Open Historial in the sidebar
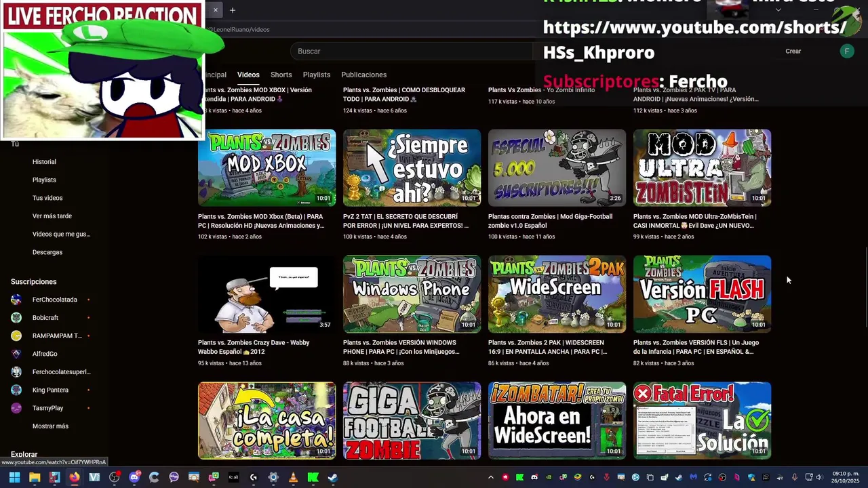This screenshot has height=488, width=868. pos(44,162)
